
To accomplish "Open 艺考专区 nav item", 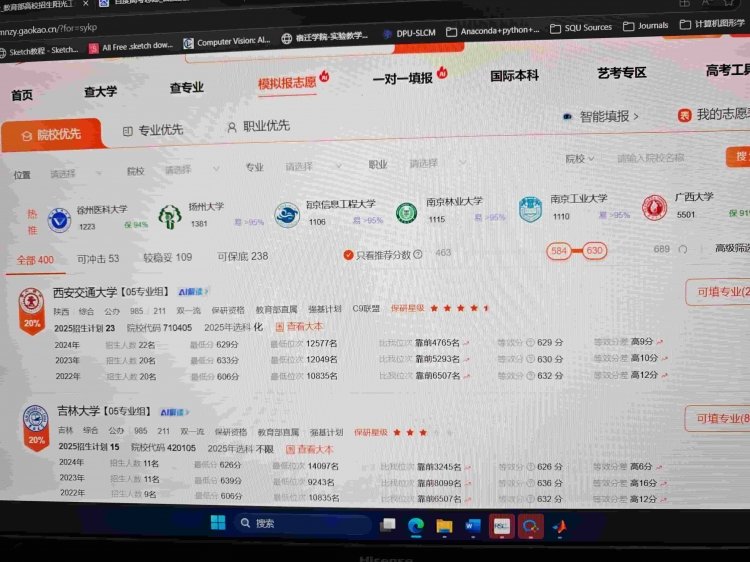I will (621, 73).
